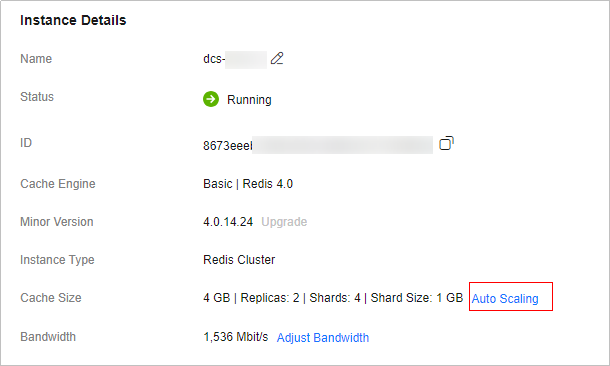Viewport: 610px width, 366px height.
Task: Click the 1,536 Mbit/s bandwidth value
Action: (236, 337)
